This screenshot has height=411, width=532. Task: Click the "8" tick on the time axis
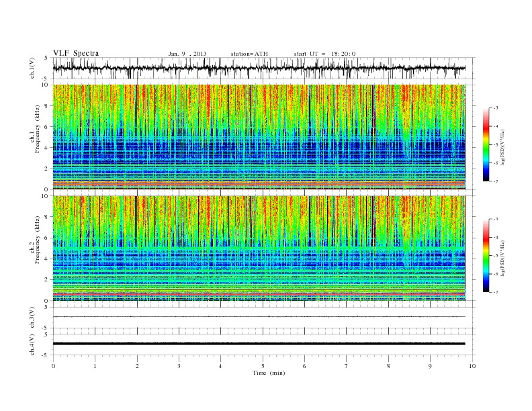coord(388,366)
